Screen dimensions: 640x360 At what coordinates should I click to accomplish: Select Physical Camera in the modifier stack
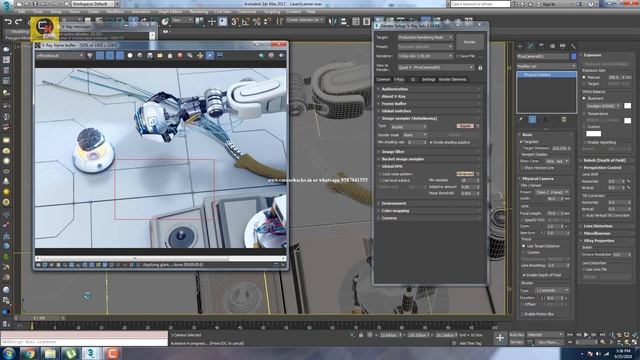click(546, 75)
